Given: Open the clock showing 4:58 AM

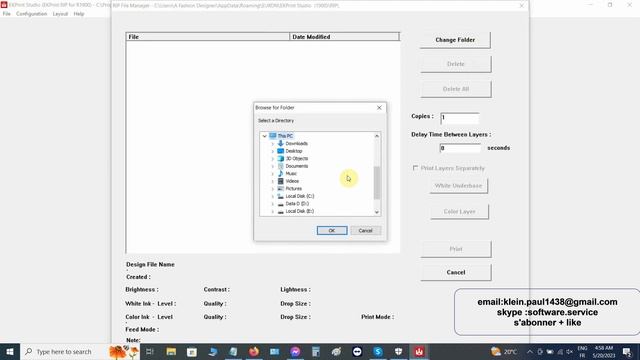Looking at the screenshot, I should (604, 351).
